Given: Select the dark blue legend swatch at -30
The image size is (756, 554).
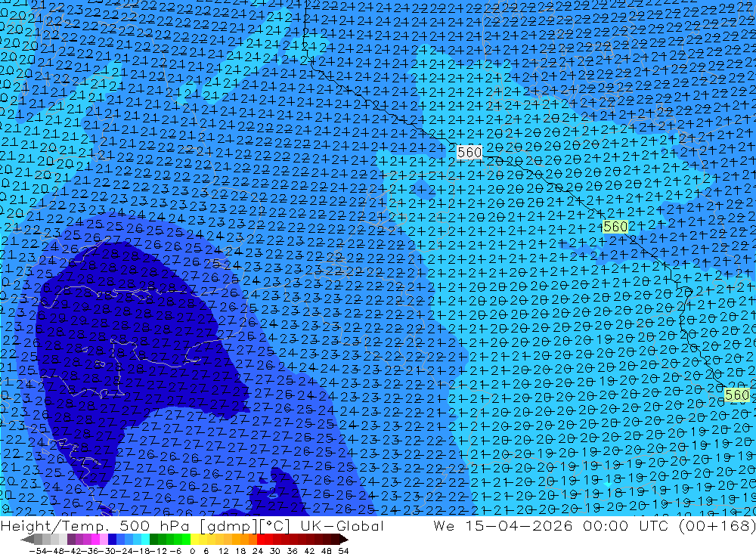Looking at the screenshot, I should (x=112, y=540).
